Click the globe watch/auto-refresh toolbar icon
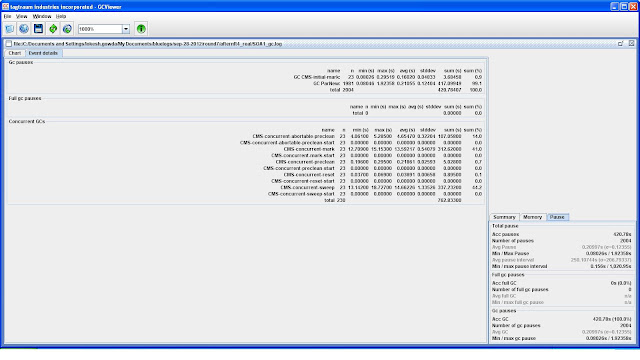The image size is (640, 360). click(67, 29)
